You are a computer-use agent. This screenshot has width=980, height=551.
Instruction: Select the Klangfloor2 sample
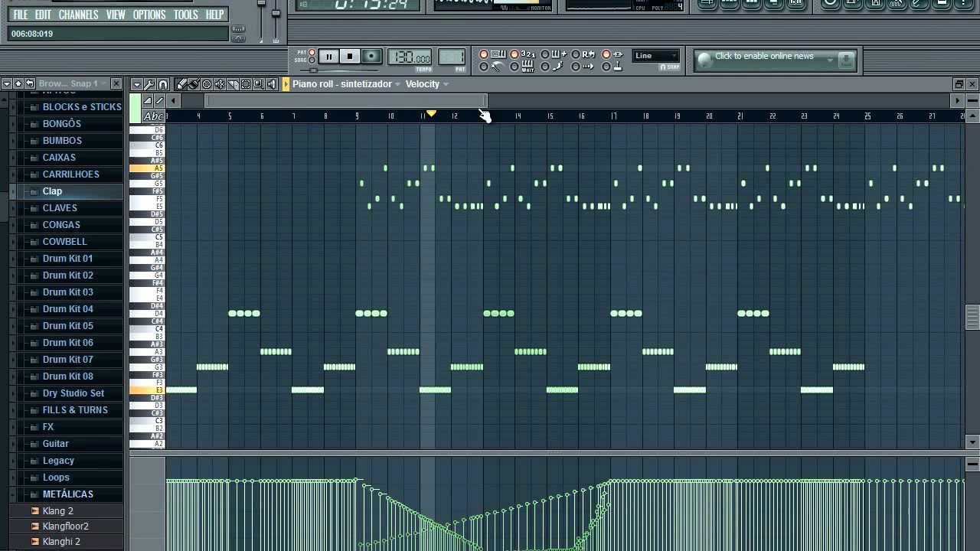coord(65,527)
